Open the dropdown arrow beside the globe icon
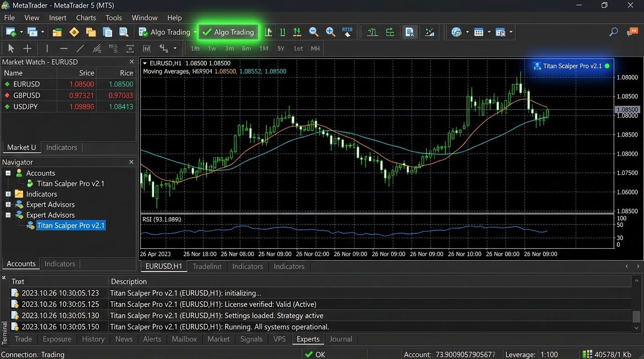The image size is (644, 359). (x=467, y=32)
